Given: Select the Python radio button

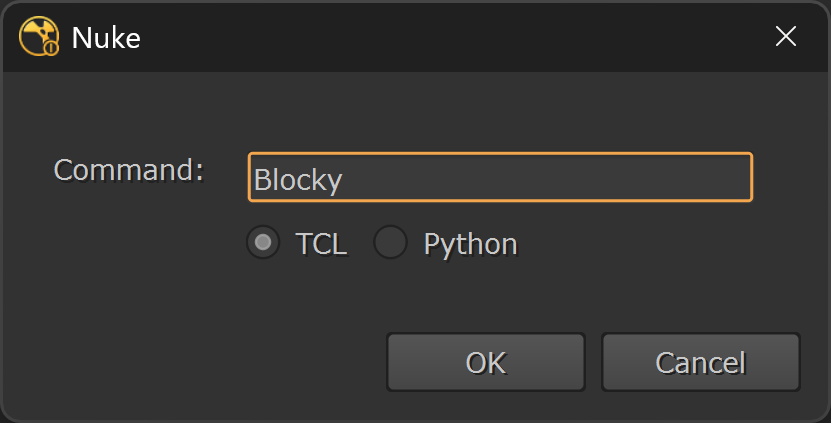Looking at the screenshot, I should click(x=390, y=243).
